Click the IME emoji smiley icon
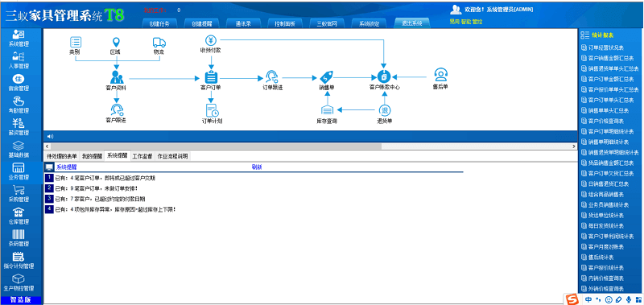Screen dimensions: 644x305 (x=609, y=299)
